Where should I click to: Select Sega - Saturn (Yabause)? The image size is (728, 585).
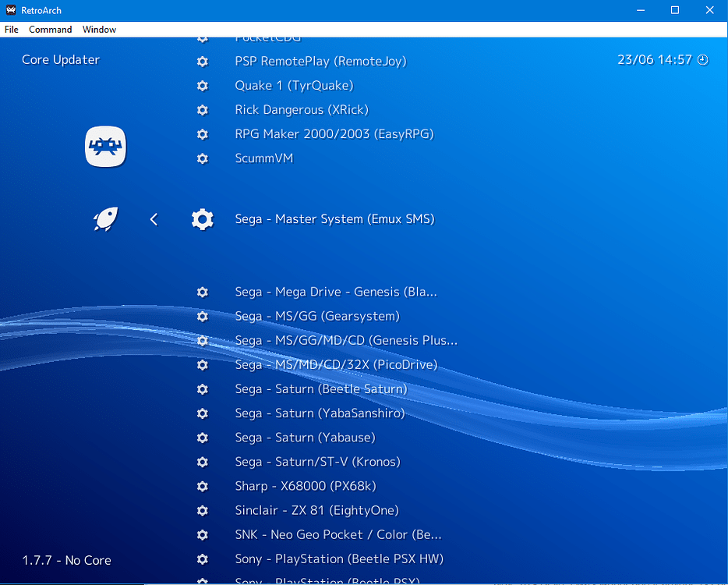(305, 438)
